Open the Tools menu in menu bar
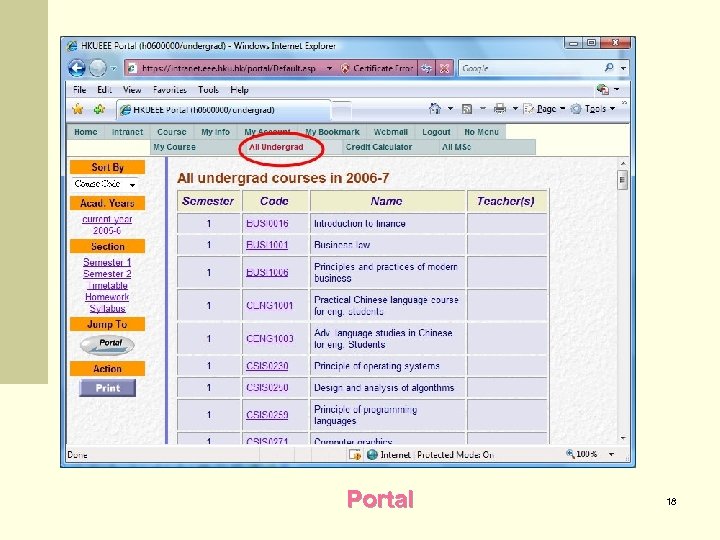 click(208, 90)
